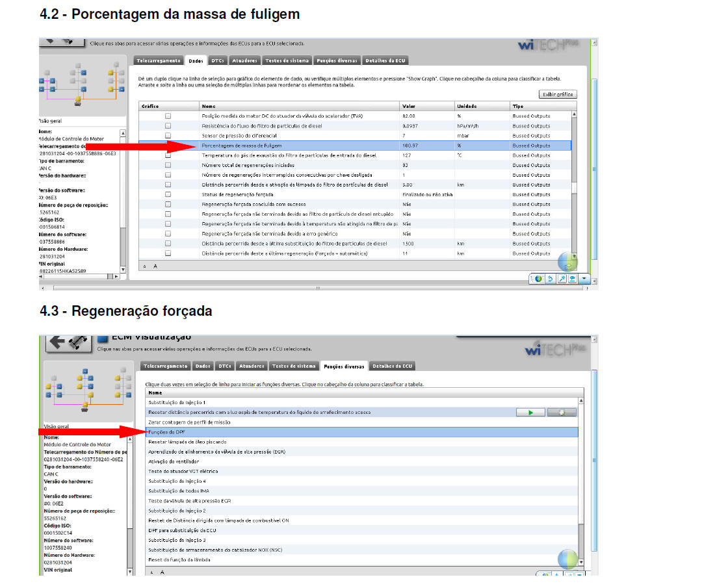This screenshot has height=588, width=728.
Task: Click the globe icon in the bottom toolbar
Action: [x=538, y=279]
